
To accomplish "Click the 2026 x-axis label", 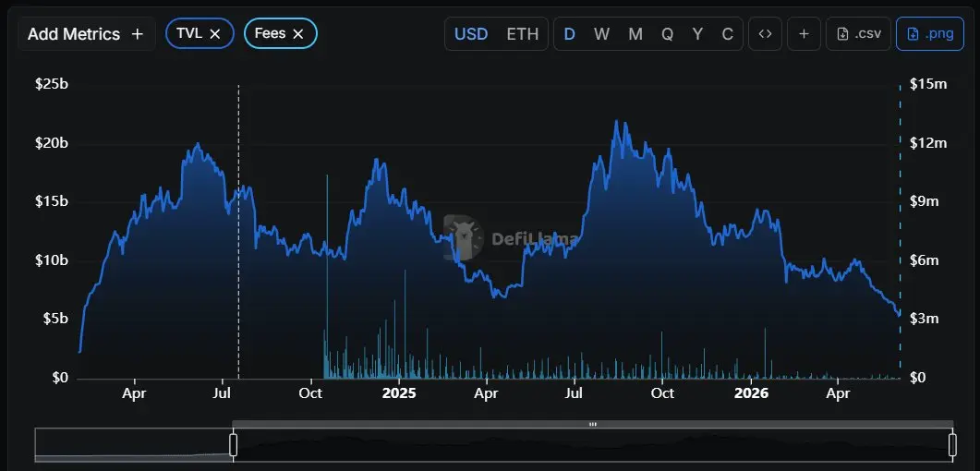I will point(751,393).
